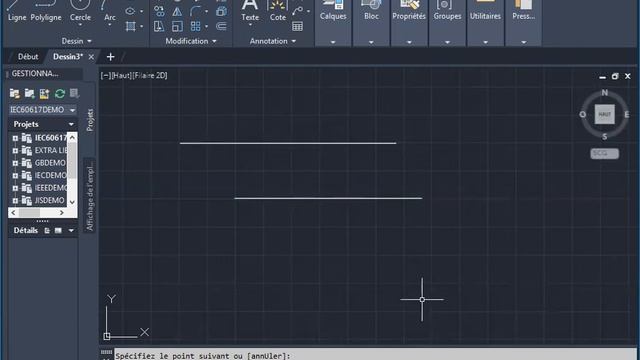Open the array tool dropdown arrow
Viewport: 640px width, 360px height.
pos(207,27)
